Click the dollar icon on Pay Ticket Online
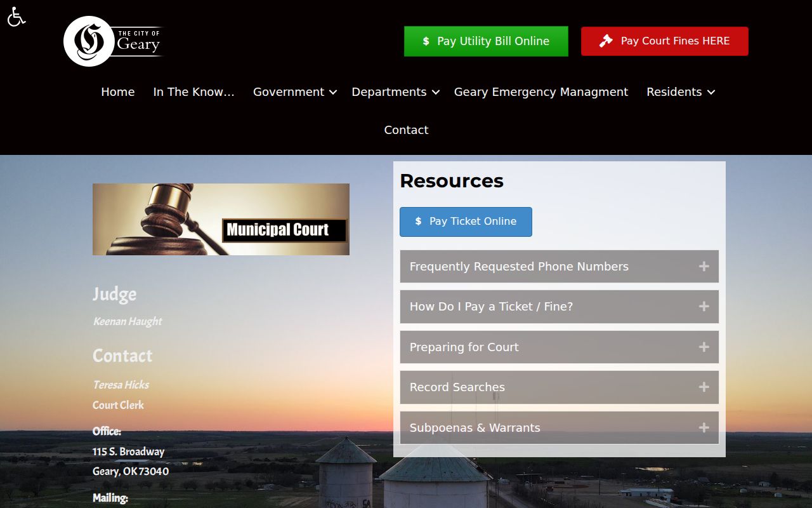Viewport: 812px width, 508px height. tap(418, 222)
